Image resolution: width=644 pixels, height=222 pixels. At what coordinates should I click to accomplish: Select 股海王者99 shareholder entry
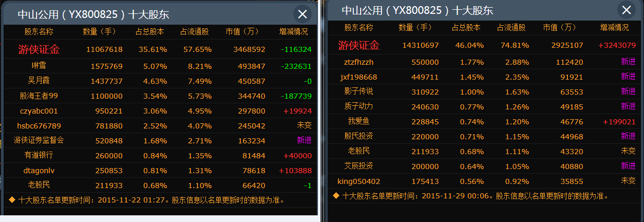point(39,96)
